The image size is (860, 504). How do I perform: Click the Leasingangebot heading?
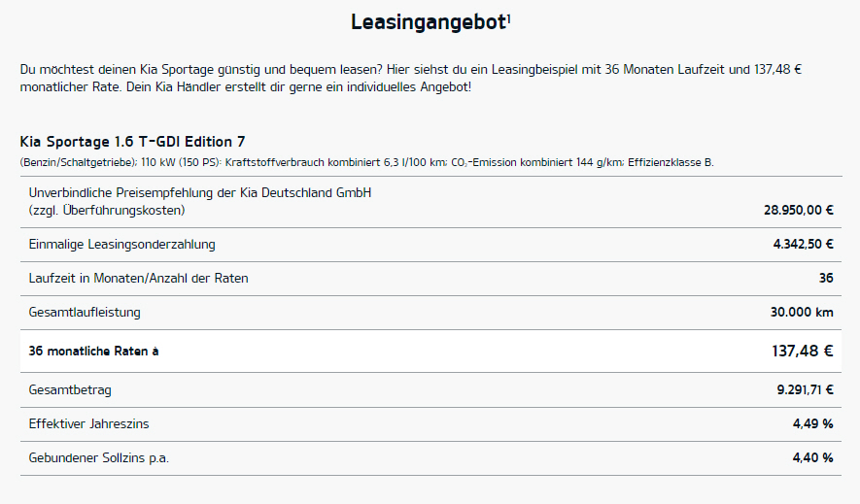coord(429,22)
